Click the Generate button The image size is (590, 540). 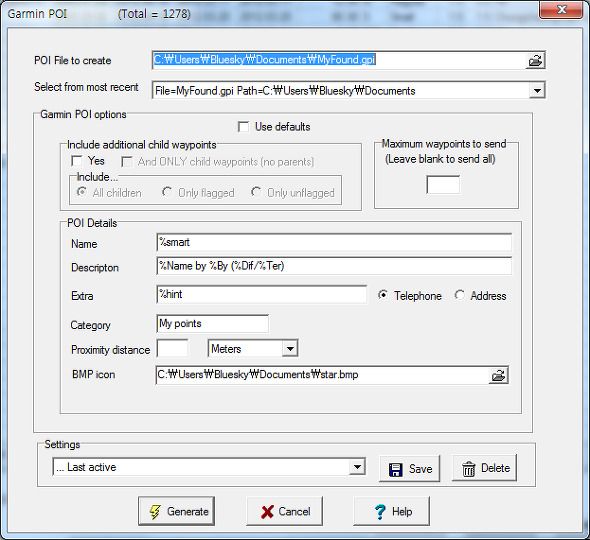pyautogui.click(x=176, y=511)
